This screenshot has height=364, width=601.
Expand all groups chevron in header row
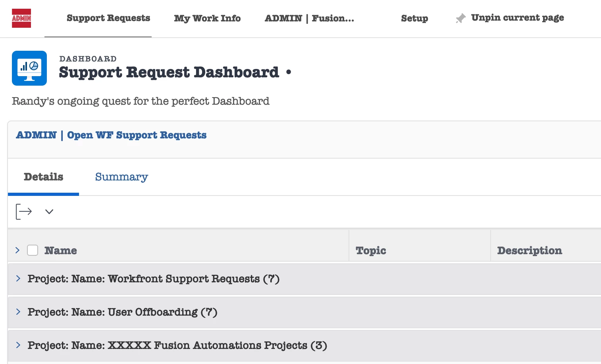point(17,250)
